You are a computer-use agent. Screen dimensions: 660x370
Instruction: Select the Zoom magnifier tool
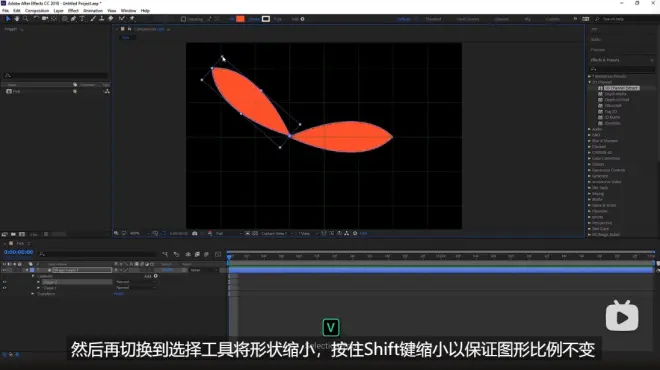tap(25, 19)
